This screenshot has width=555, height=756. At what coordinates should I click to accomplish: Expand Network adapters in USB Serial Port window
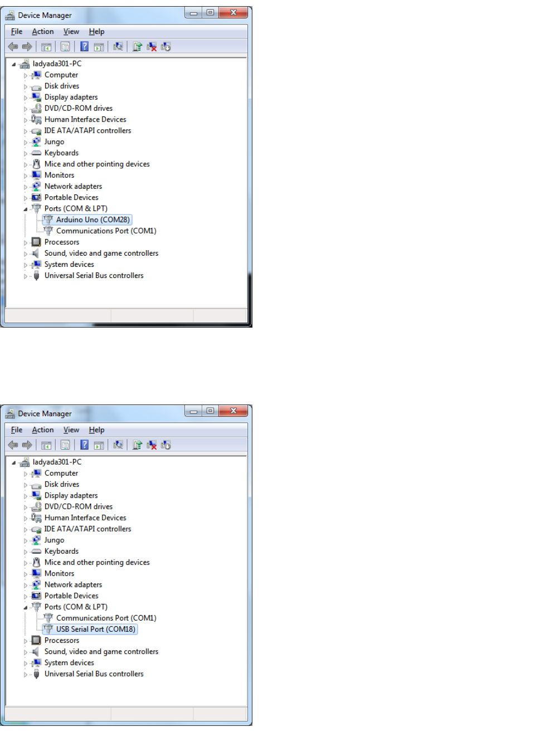[25, 585]
